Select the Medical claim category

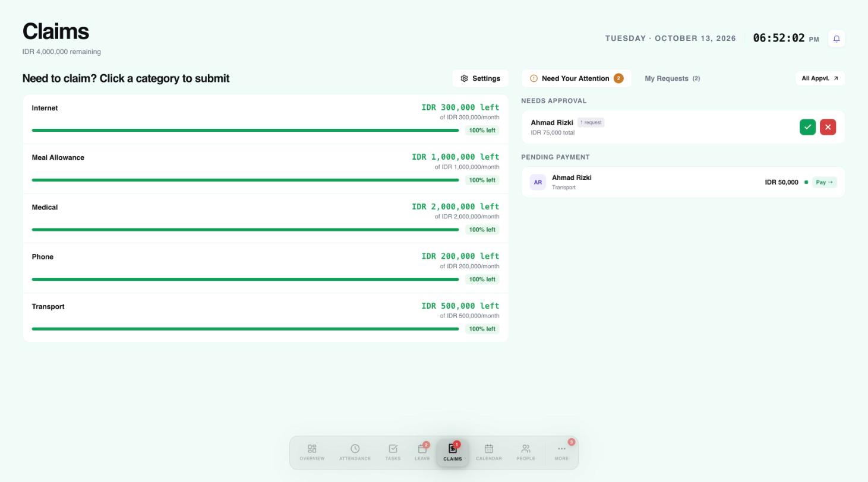[266, 218]
